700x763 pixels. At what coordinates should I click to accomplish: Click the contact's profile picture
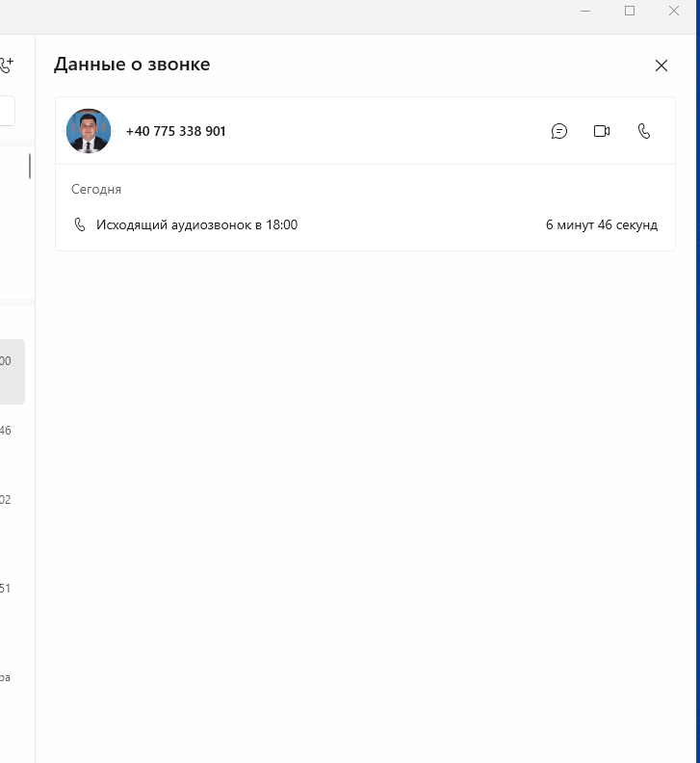[89, 131]
